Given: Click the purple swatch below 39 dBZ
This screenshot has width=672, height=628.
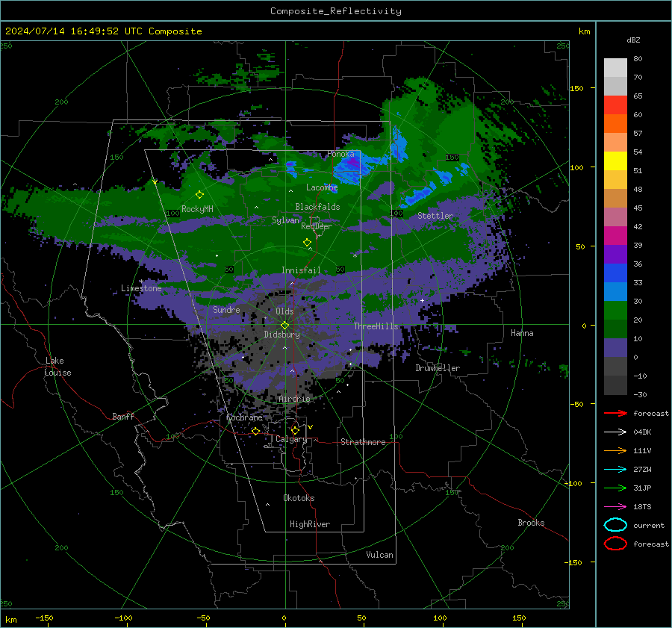Looking at the screenshot, I should [x=615, y=254].
